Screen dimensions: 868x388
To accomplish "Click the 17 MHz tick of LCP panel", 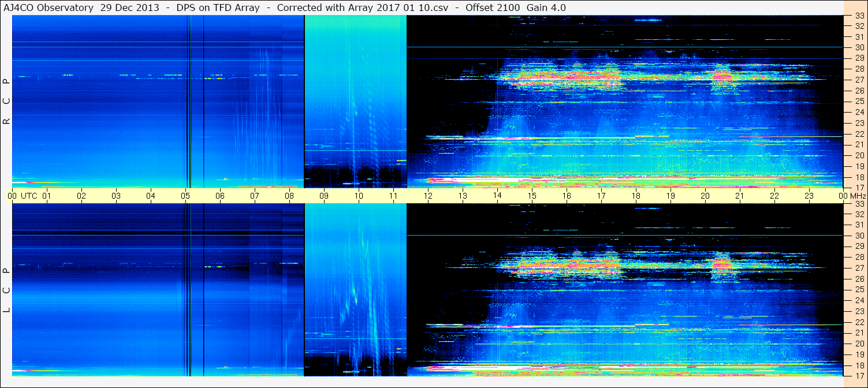I will coord(859,376).
